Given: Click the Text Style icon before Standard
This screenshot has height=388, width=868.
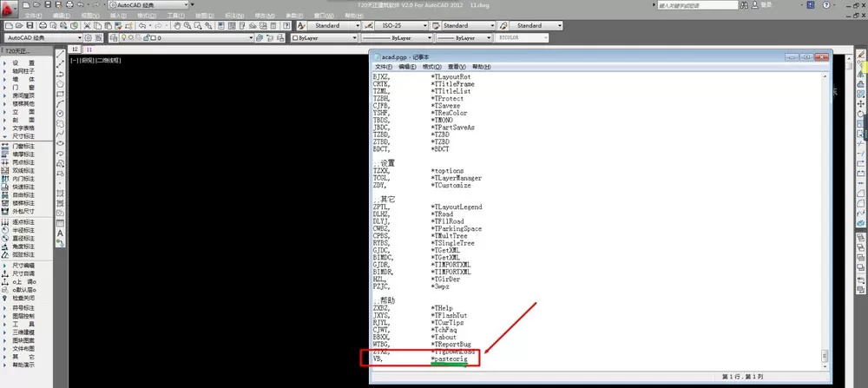Looking at the screenshot, I should pyautogui.click(x=302, y=25).
